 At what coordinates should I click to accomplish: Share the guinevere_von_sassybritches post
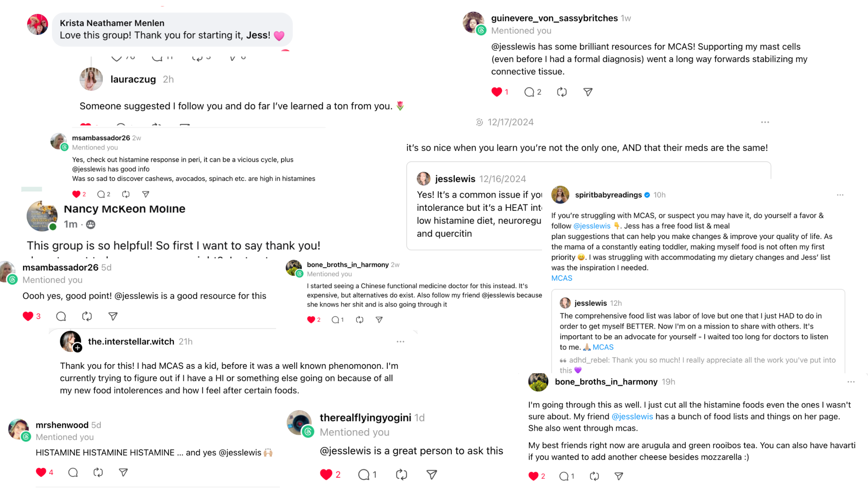point(588,92)
